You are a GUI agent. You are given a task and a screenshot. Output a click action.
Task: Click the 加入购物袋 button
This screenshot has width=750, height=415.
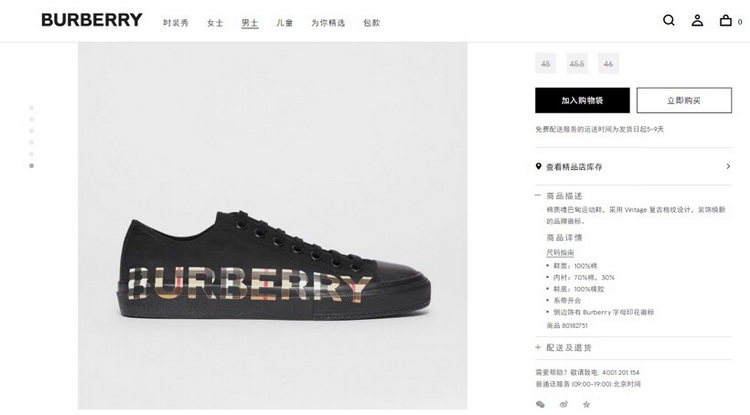582,100
